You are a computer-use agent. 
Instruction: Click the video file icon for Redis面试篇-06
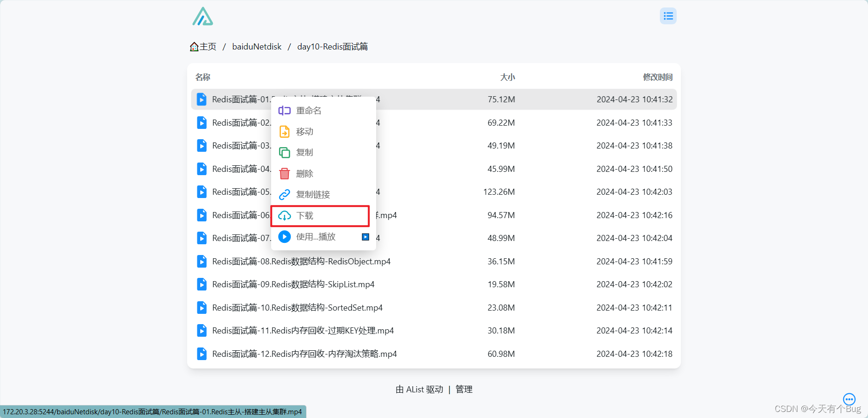pyautogui.click(x=202, y=215)
